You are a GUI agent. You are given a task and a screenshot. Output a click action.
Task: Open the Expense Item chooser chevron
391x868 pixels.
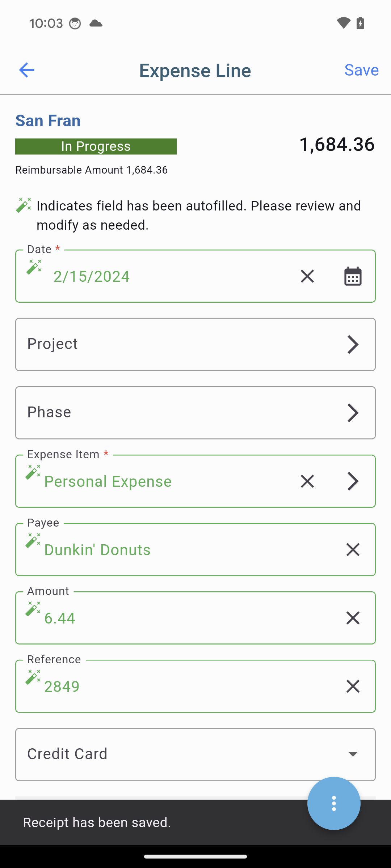pyautogui.click(x=353, y=481)
